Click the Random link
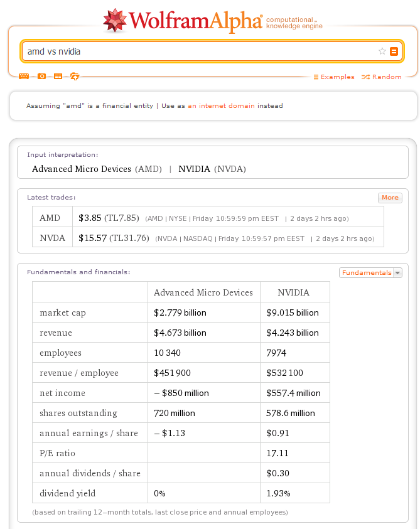420x529 pixels. (382, 77)
